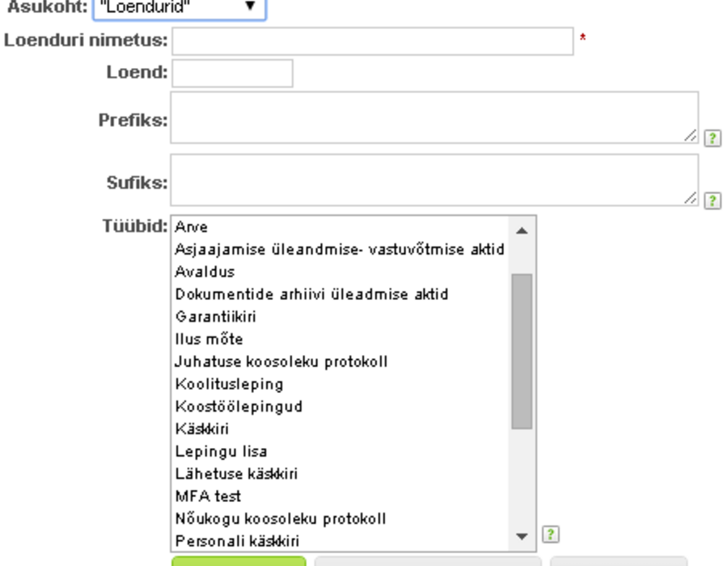The height and width of the screenshot is (566, 728).
Task: Select the "Ilus mõte" type
Action: click(x=341, y=339)
